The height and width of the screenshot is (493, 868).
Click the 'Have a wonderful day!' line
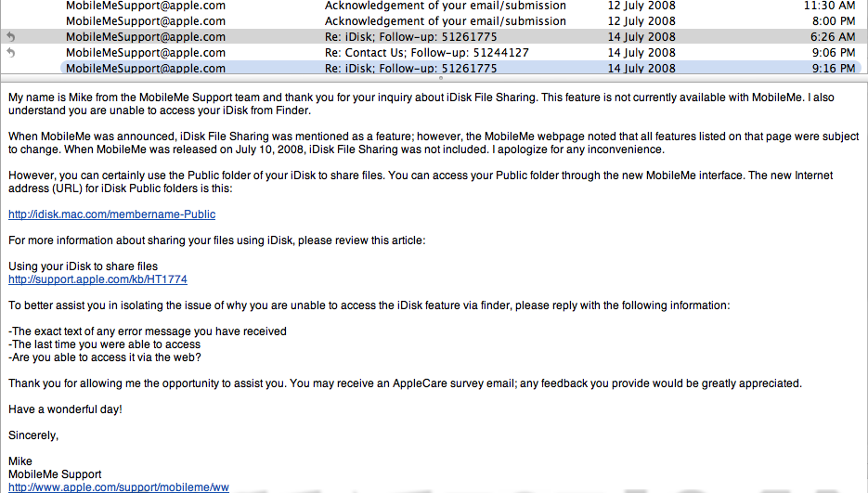(x=65, y=409)
